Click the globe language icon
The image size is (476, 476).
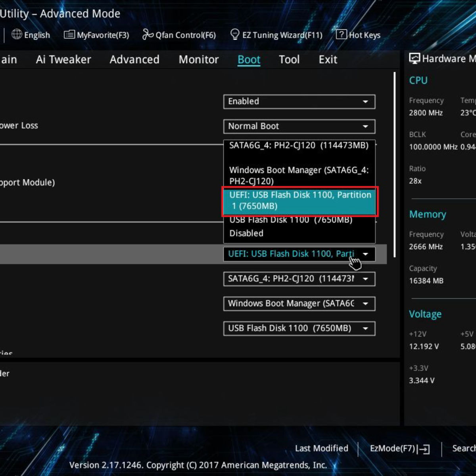[17, 35]
